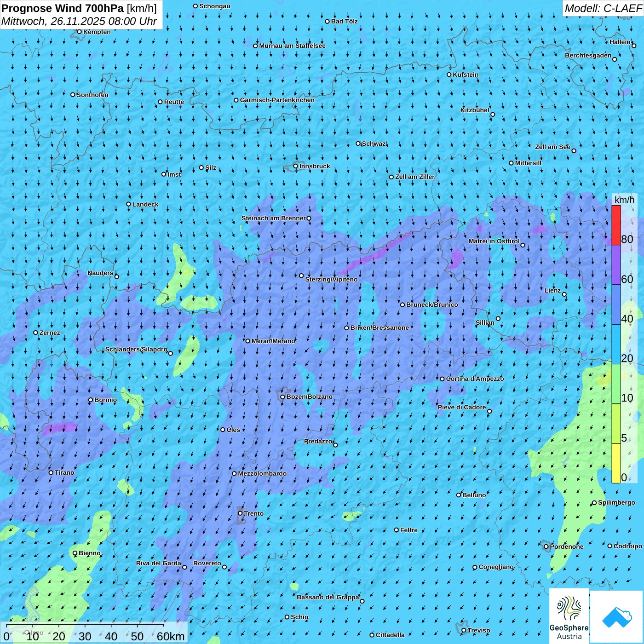Click the Reutte label
This screenshot has height=644, width=644.
click(x=174, y=102)
